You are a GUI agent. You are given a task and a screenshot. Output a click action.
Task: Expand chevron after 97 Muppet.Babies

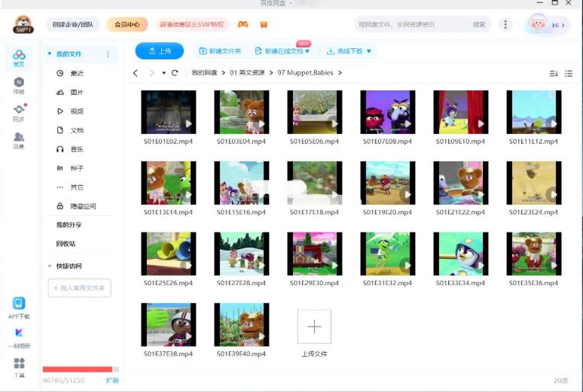tap(340, 73)
